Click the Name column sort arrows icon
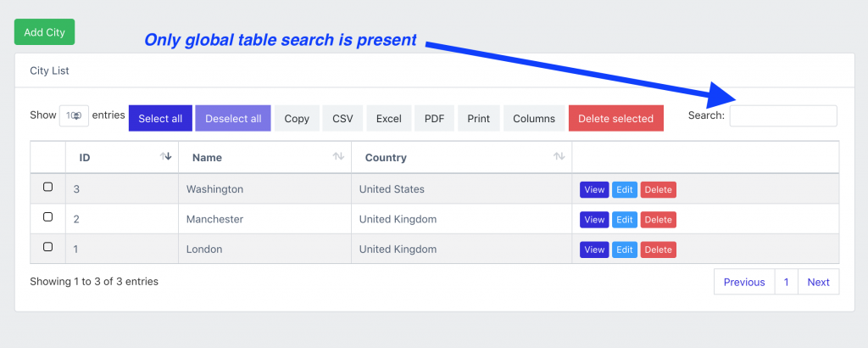The image size is (868, 348). 338,157
